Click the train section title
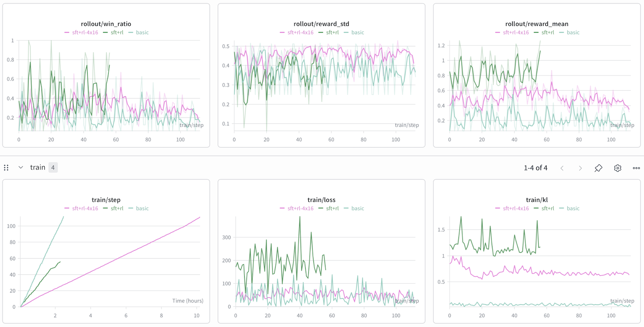Image resolution: width=644 pixels, height=327 pixels. coord(38,167)
